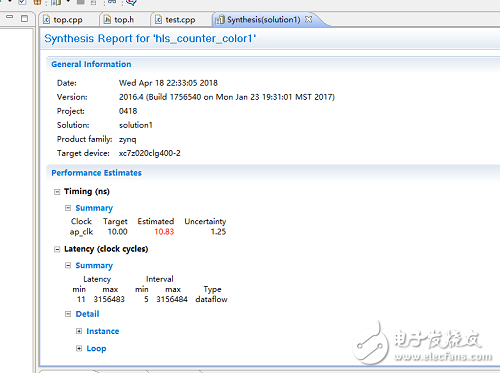Collapse the Detail section using its minus box
Image resolution: width=500 pixels, height=373 pixels.
[68, 314]
